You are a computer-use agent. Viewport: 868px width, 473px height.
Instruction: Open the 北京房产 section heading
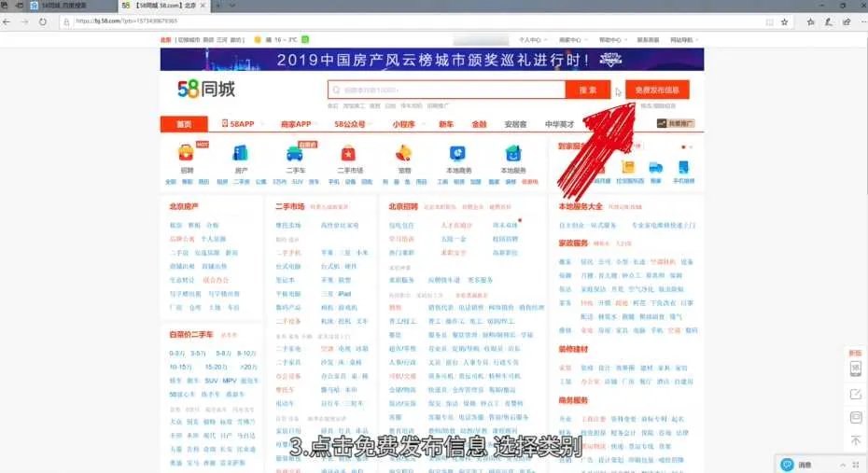184,206
